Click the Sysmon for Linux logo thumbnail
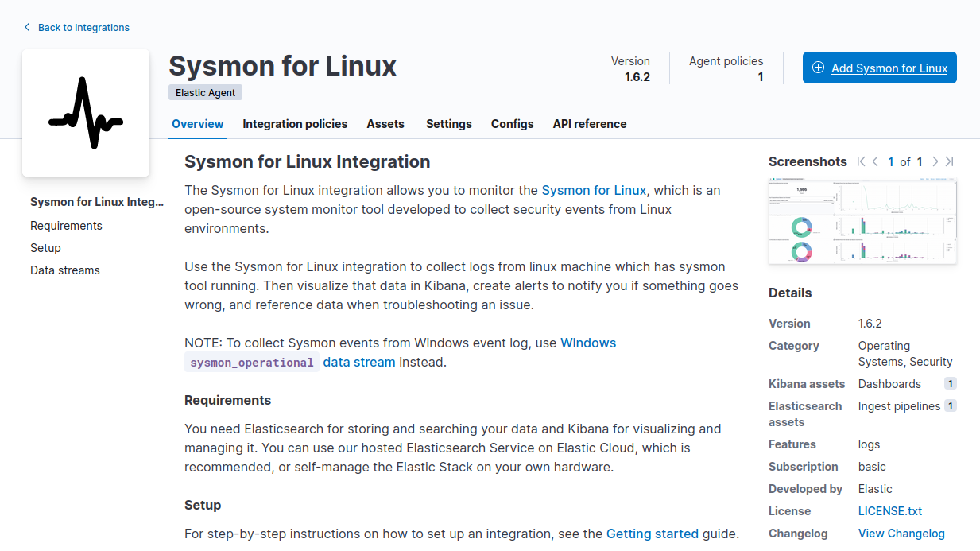Image resolution: width=980 pixels, height=551 pixels. pos(85,111)
